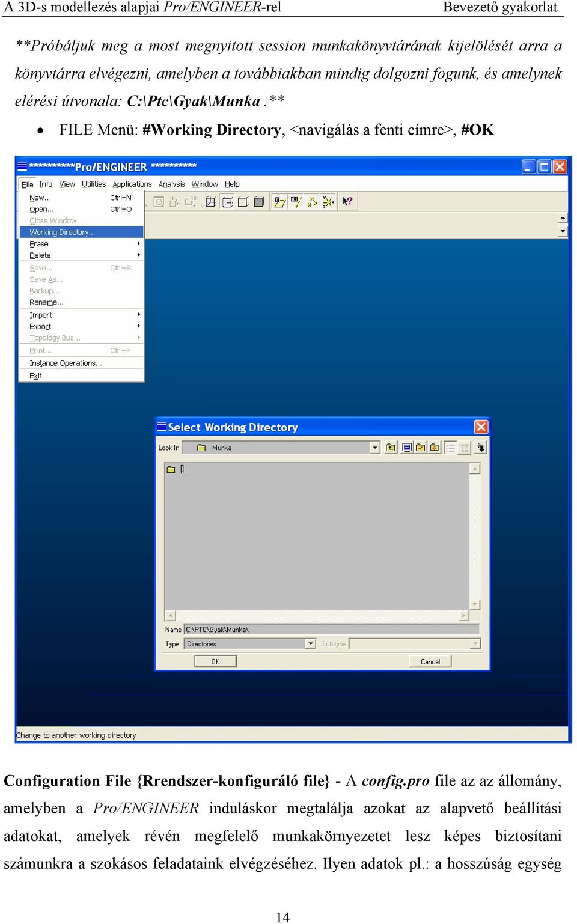Open the Help menu
Screen dimensions: 577x924
click(232, 184)
